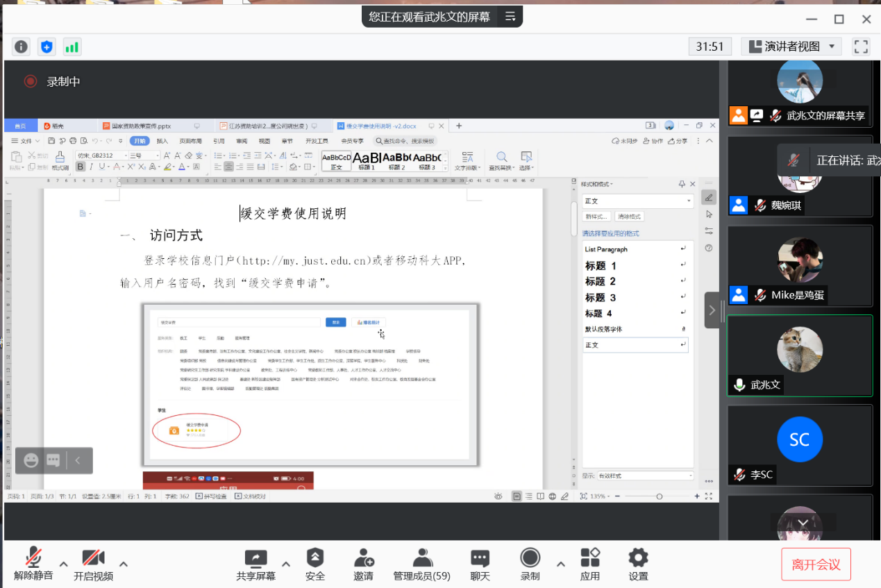Image resolution: width=881 pixels, height=588 pixels.
Task: Open the 应用 apps icon
Action: click(x=589, y=564)
